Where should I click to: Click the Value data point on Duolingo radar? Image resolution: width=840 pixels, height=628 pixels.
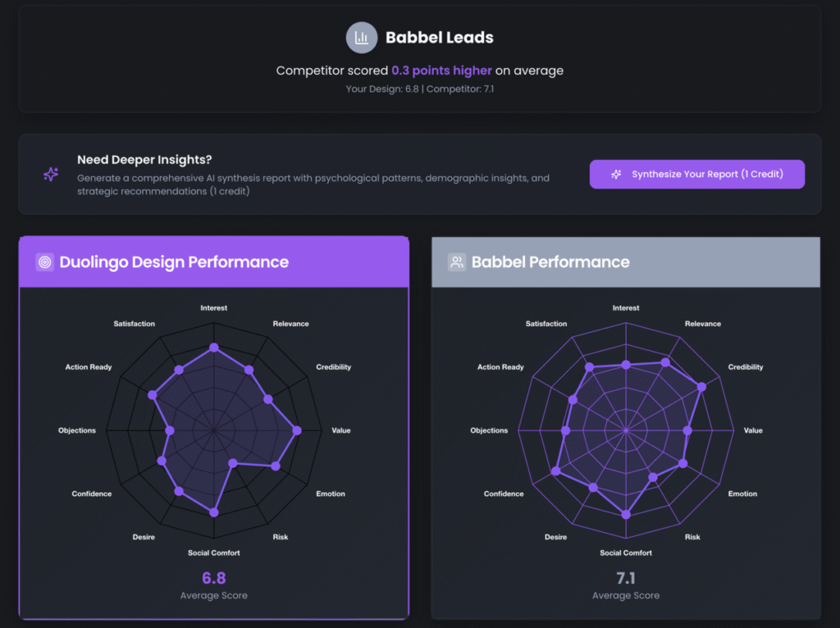coord(297,430)
